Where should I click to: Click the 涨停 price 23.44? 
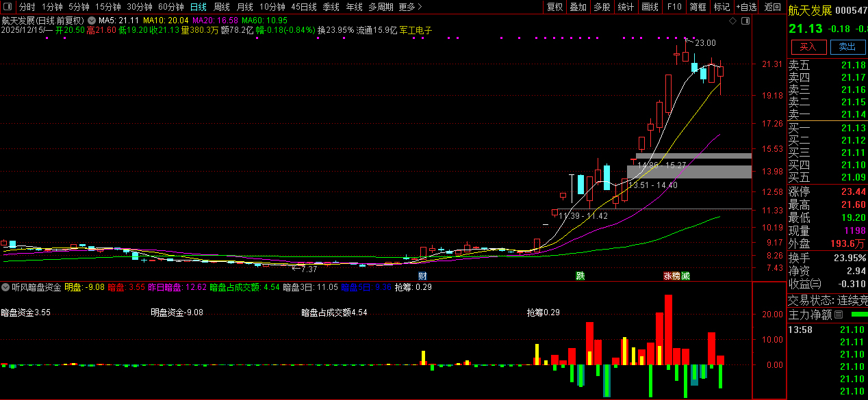(854, 191)
